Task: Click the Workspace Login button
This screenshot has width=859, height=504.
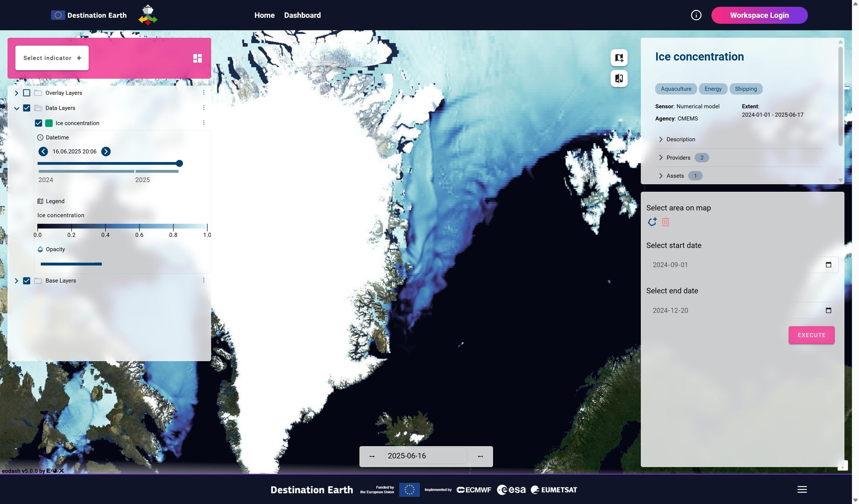Action: (759, 15)
